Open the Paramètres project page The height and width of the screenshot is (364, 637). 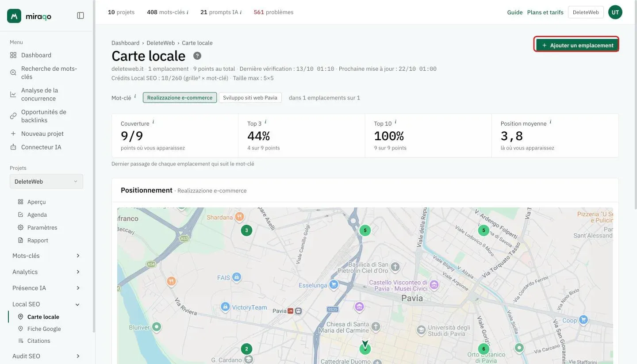click(x=42, y=227)
